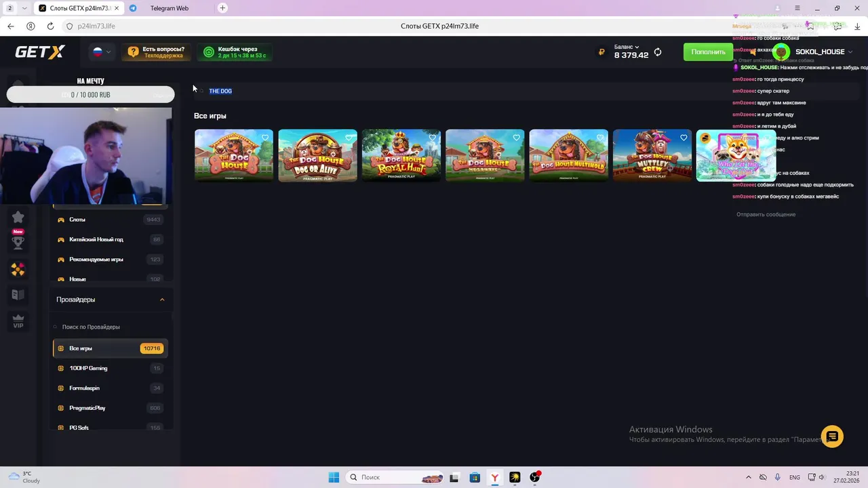Open The Dog House game thumbnail
The height and width of the screenshot is (488, 868).
[x=234, y=155]
